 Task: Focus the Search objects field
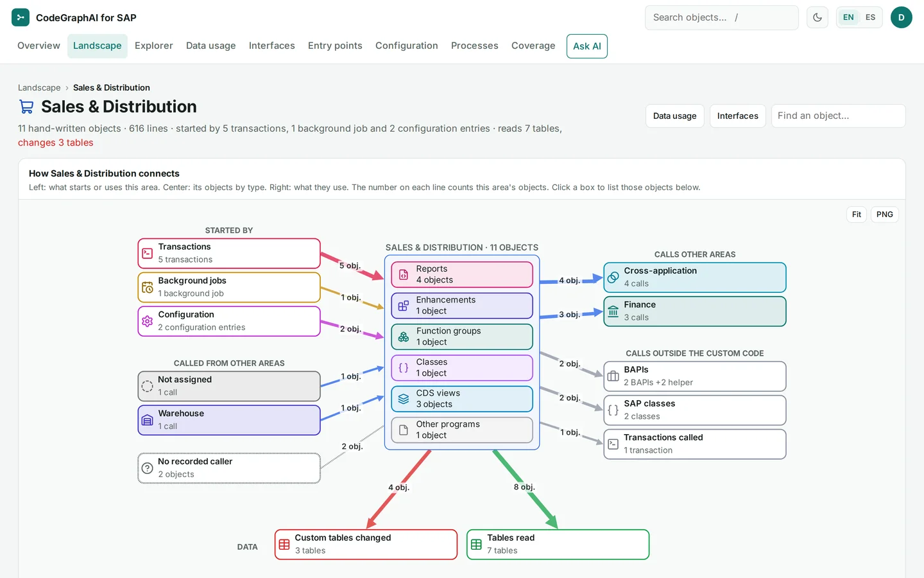[x=722, y=17]
